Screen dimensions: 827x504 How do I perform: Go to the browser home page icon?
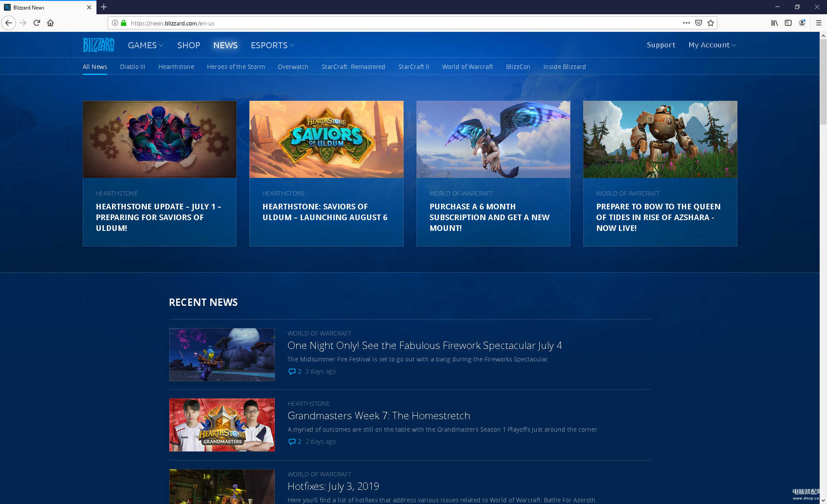click(x=50, y=23)
